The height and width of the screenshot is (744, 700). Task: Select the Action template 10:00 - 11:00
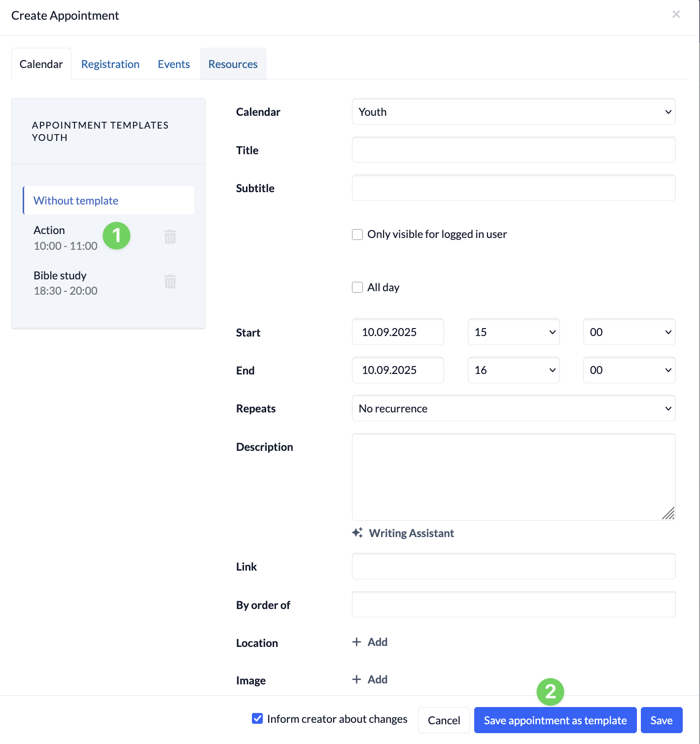point(66,238)
